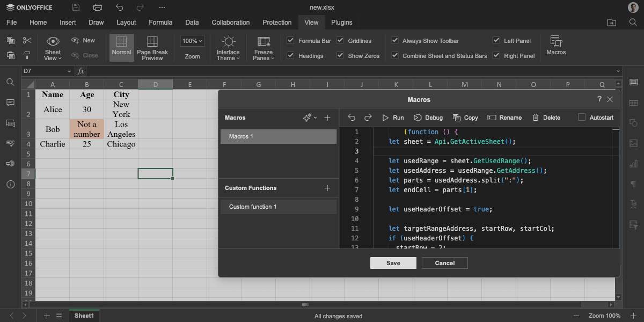Image resolution: width=644 pixels, height=322 pixels.
Task: Add a new custom function with plus
Action: [327, 188]
